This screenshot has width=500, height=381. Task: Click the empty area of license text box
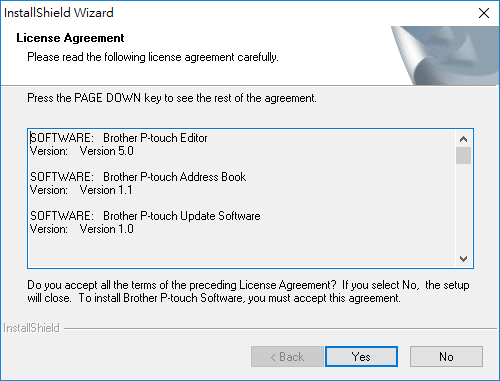pyautogui.click(x=242, y=252)
